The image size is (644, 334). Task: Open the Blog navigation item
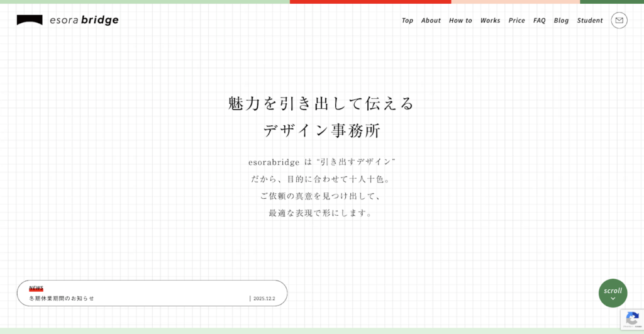pos(561,21)
